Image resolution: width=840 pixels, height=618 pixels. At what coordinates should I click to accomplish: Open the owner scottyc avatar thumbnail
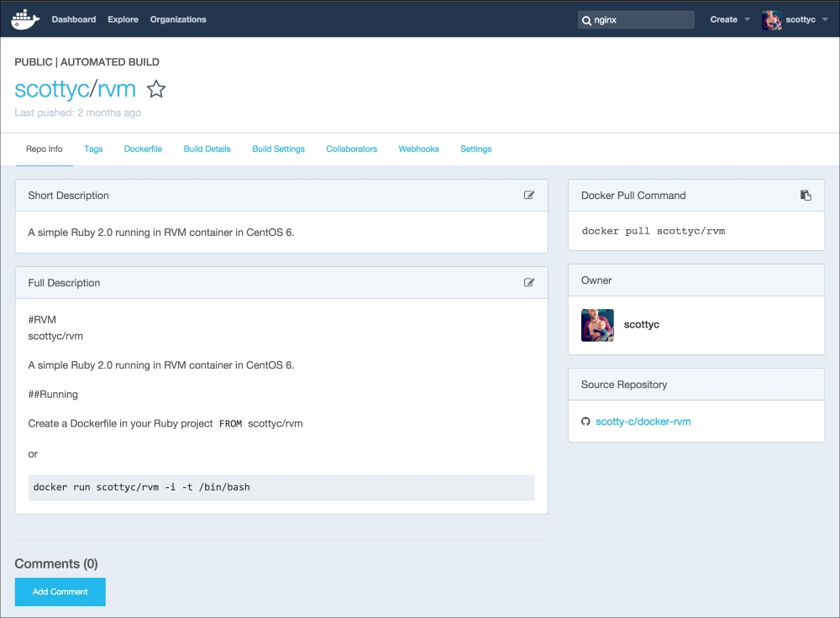[597, 325]
